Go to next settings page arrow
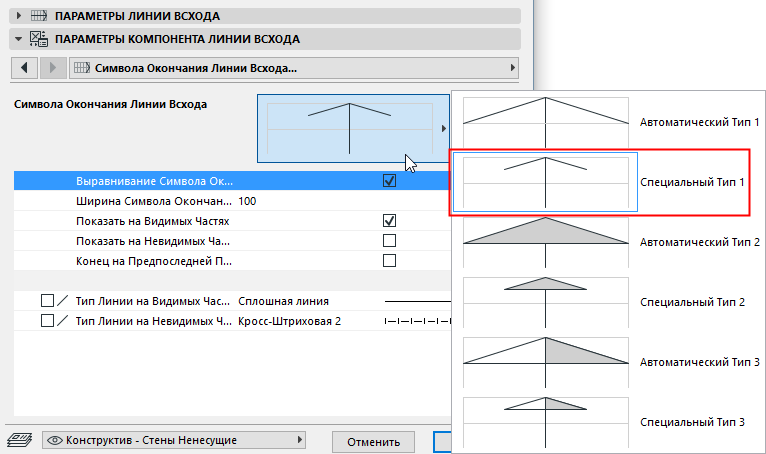The height and width of the screenshot is (454, 766). point(53,68)
